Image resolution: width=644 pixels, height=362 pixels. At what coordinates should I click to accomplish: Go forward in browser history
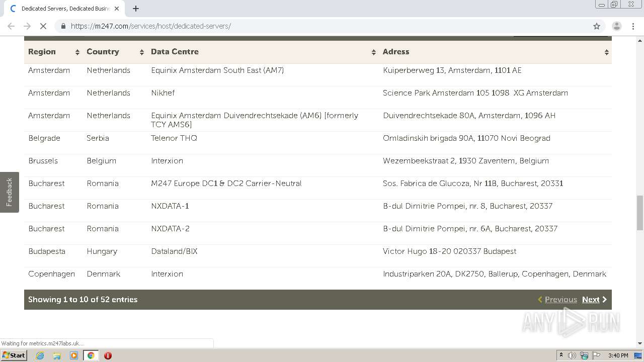point(27,26)
